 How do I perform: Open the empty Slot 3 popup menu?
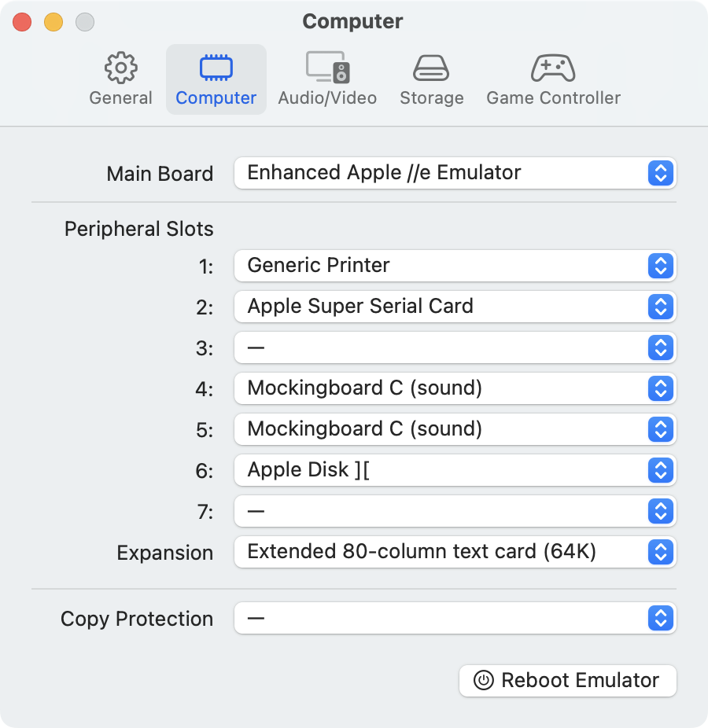tap(455, 347)
